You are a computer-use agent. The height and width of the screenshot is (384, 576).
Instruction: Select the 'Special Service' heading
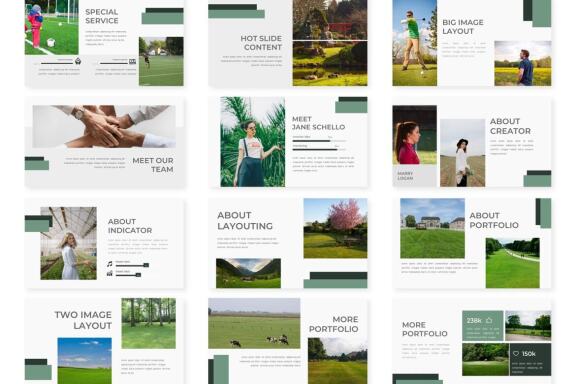pyautogui.click(x=102, y=16)
